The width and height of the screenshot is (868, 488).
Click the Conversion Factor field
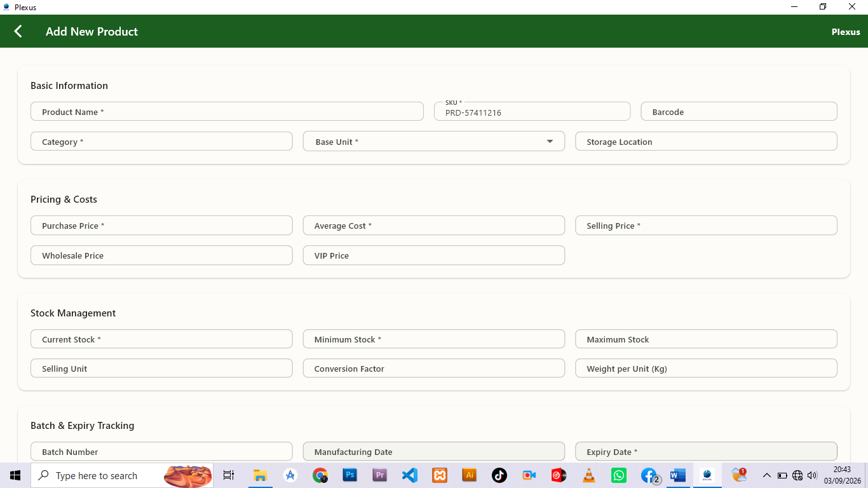coord(434,368)
